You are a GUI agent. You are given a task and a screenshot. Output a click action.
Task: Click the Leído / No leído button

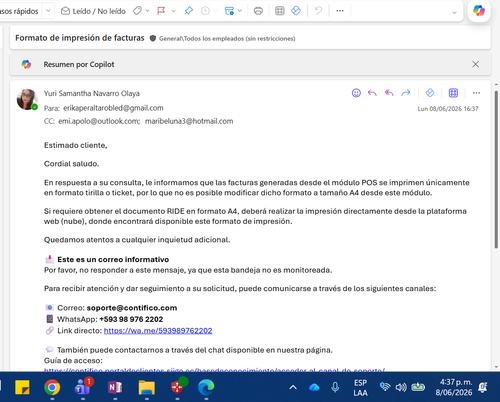point(93,11)
